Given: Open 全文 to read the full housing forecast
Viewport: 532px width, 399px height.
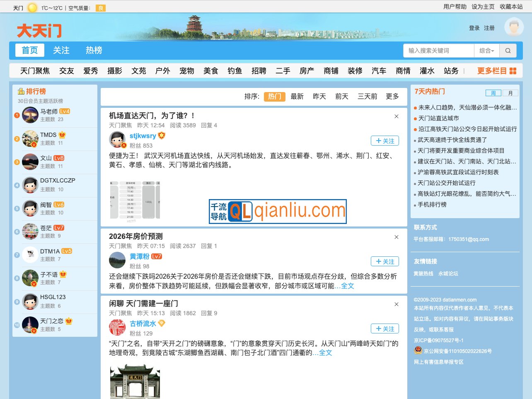Looking at the screenshot, I should pyautogui.click(x=348, y=286).
